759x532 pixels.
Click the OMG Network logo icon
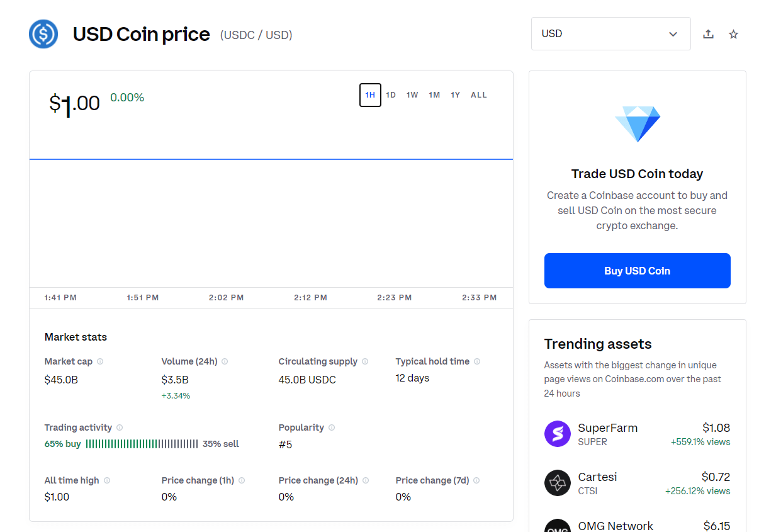click(x=558, y=526)
